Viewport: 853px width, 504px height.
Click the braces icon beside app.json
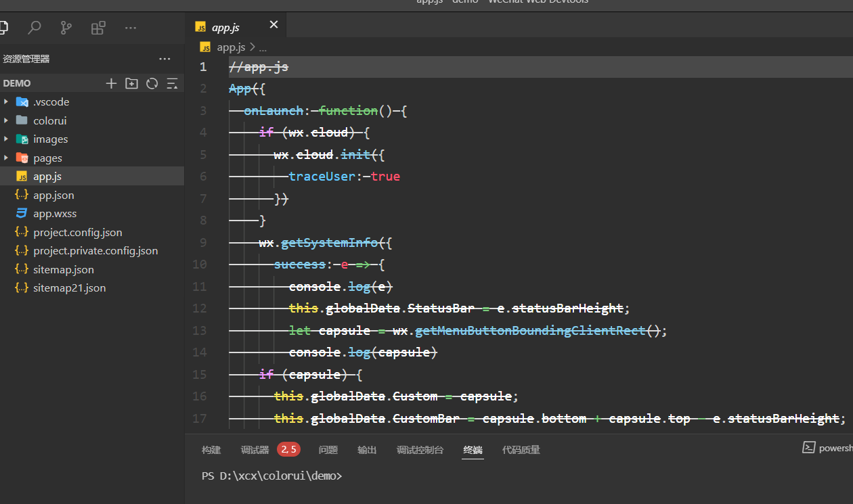[x=22, y=195]
